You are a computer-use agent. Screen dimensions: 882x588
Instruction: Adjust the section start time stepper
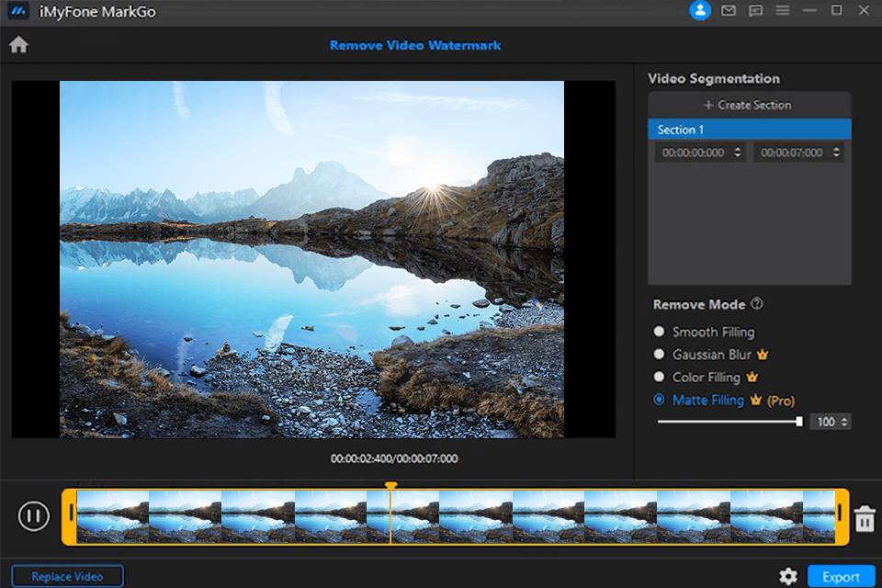point(738,153)
